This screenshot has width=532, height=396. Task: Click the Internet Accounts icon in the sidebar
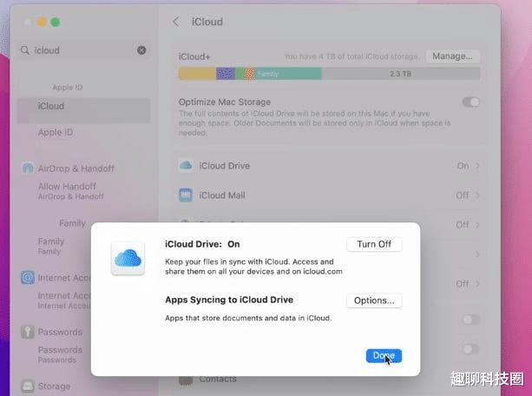point(28,278)
